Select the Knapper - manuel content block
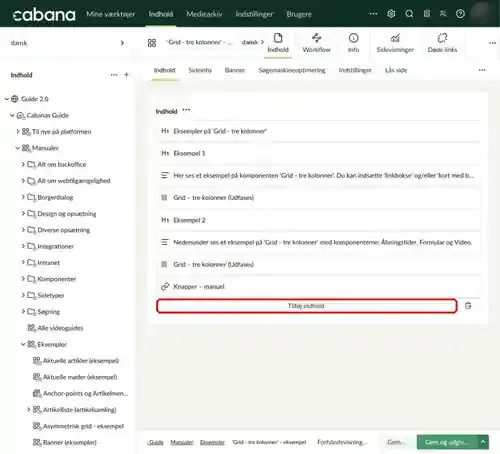The image size is (500, 454). point(318,287)
